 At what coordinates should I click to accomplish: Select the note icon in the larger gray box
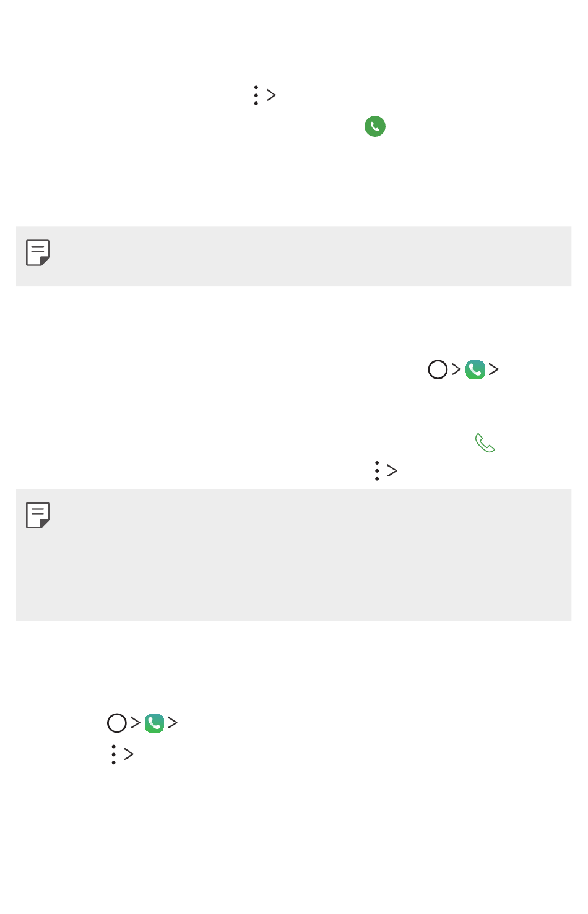point(38,515)
